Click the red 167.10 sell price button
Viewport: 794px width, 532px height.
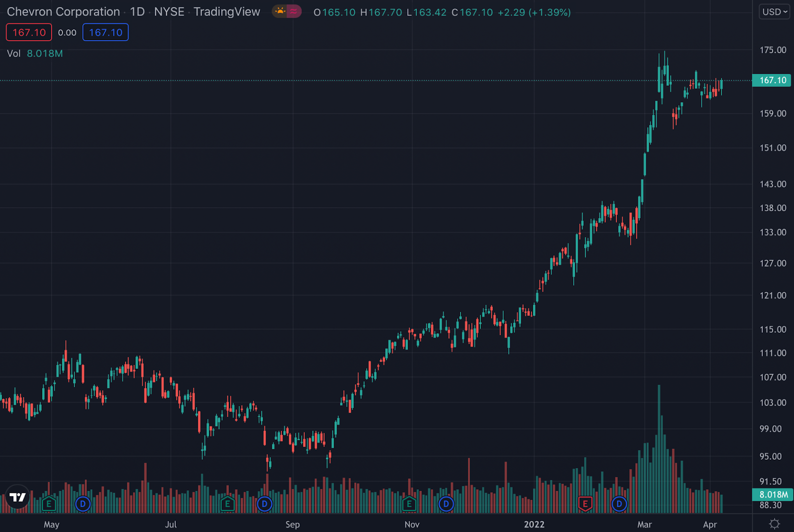coord(29,32)
